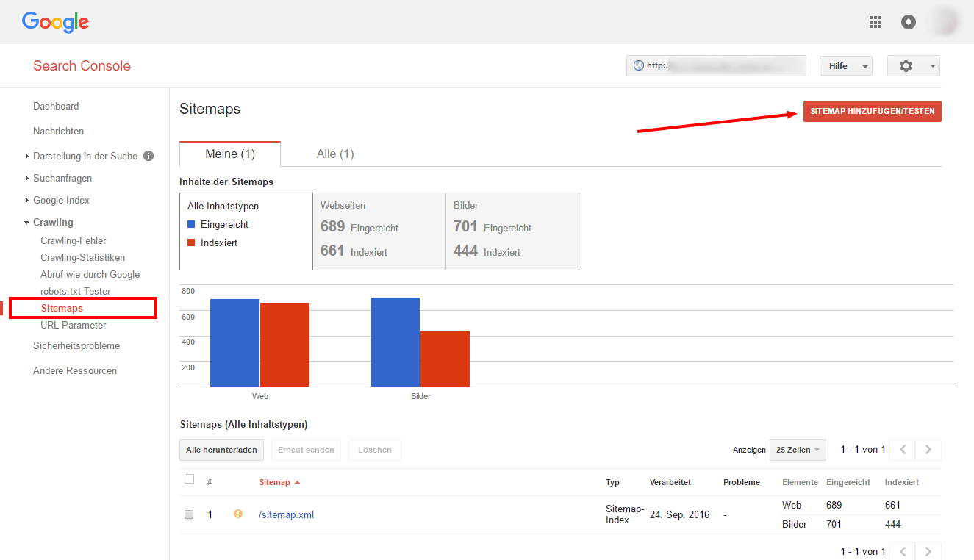The height and width of the screenshot is (560, 974).
Task: Open Nachrichten in the sidebar
Action: (58, 131)
